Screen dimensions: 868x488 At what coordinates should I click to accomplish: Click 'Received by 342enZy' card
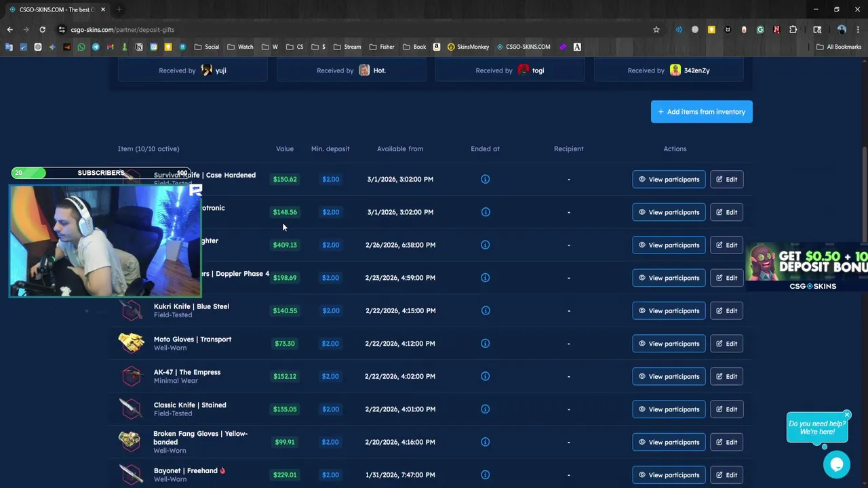669,70
